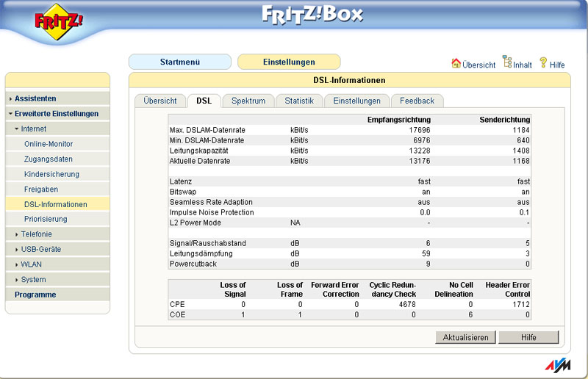This screenshot has width=588, height=379.
Task: Open the Programme menu entry
Action: point(35,295)
